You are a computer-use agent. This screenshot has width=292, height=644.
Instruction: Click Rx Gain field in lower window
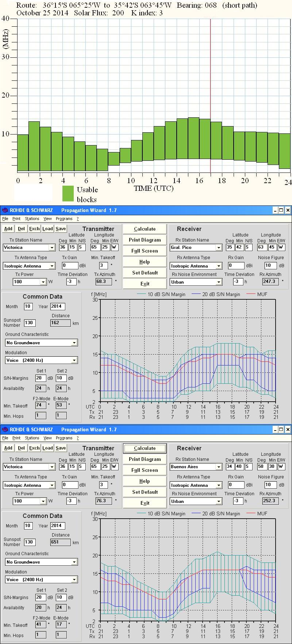236,485
